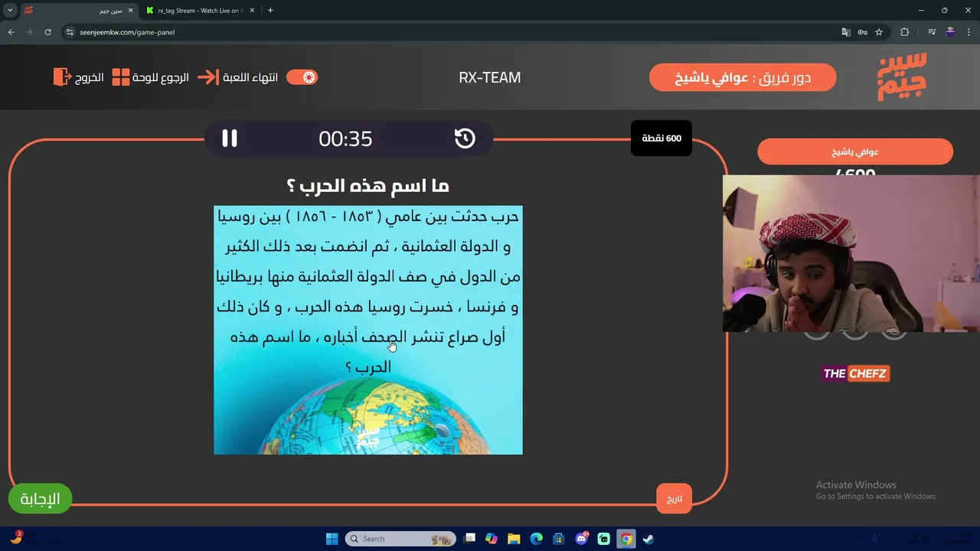This screenshot has width=980, height=551.
Task: Open the Windows Start menu
Action: (332, 539)
